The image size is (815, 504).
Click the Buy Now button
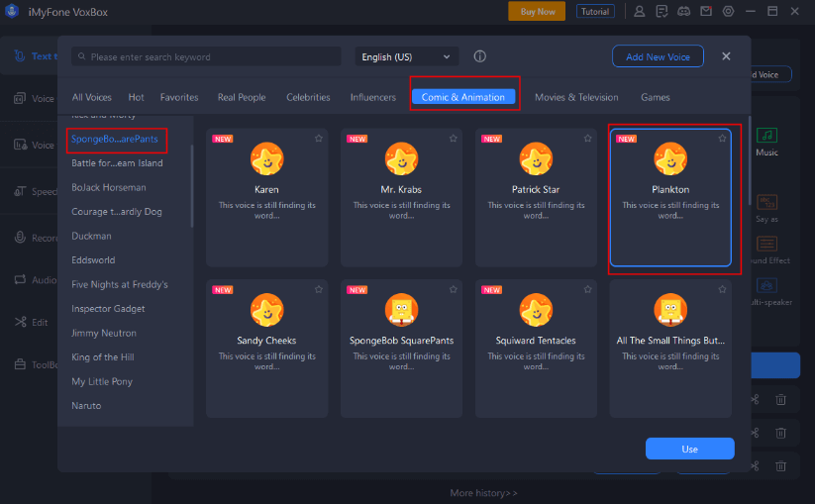click(537, 12)
